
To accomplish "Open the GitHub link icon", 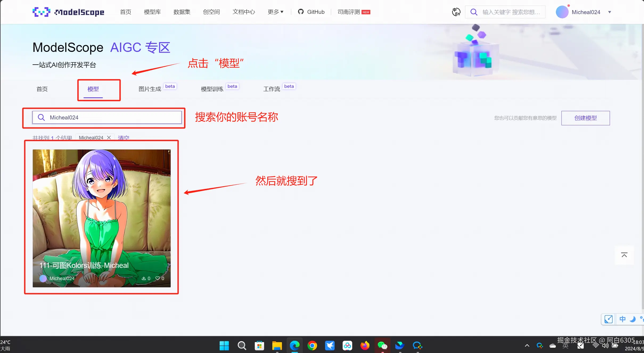I will click(301, 12).
